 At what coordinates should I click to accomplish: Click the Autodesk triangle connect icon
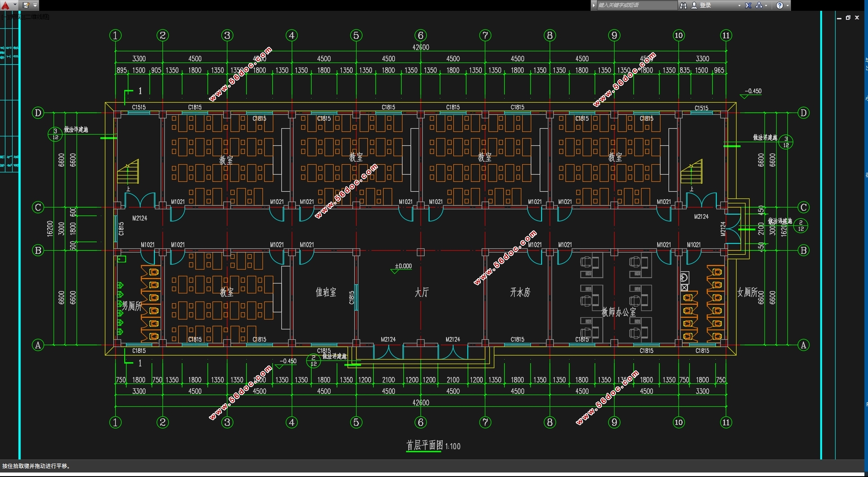pos(759,5)
